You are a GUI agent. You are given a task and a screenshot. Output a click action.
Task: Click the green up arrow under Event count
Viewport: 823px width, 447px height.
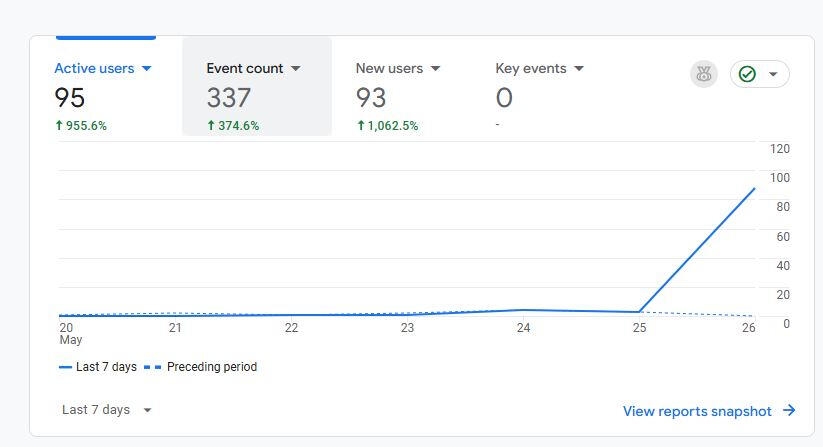pos(211,126)
